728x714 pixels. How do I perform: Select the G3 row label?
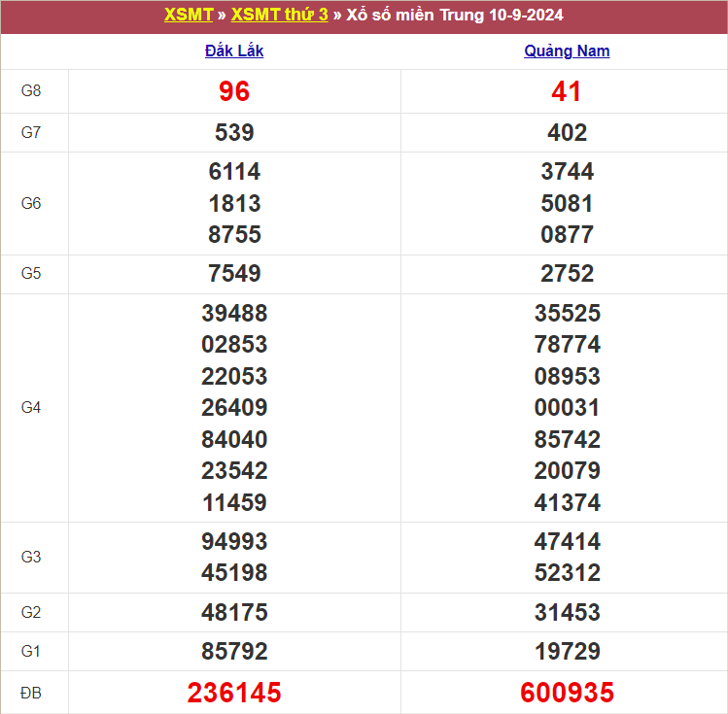(x=31, y=557)
